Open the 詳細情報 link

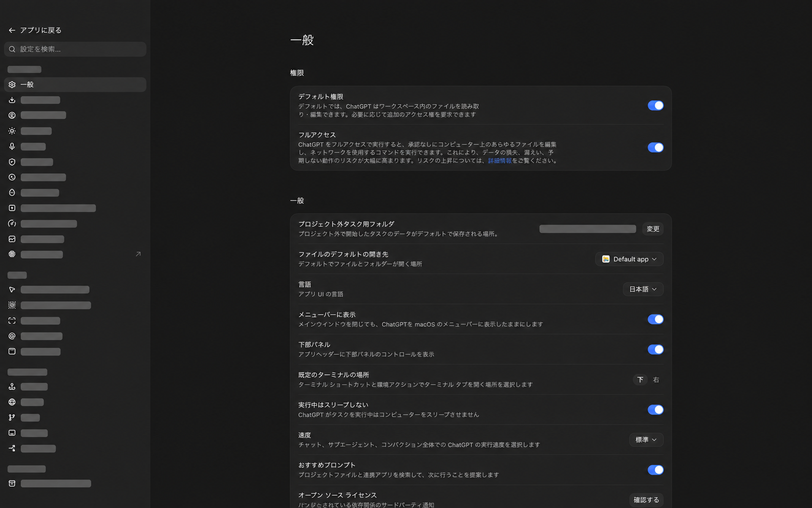coord(500,161)
